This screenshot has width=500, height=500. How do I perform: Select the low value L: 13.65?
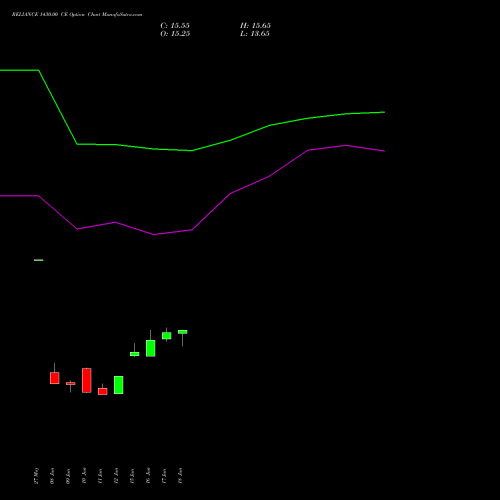(x=255, y=34)
